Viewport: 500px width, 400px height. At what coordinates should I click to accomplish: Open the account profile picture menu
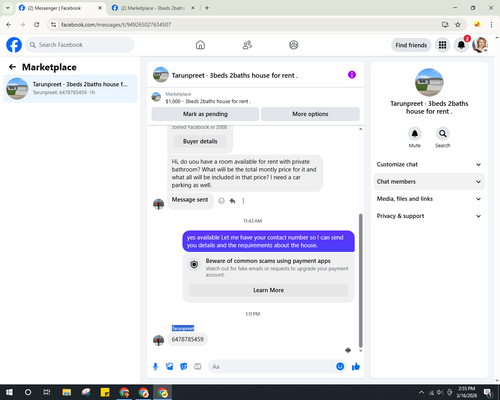480,45
